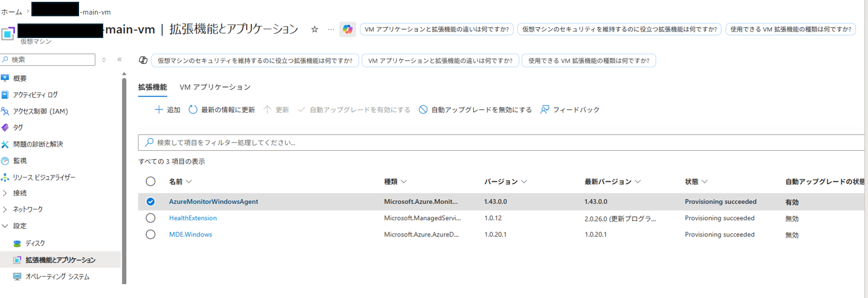Open アクティビティ ログ in the sidebar menu

pos(36,95)
